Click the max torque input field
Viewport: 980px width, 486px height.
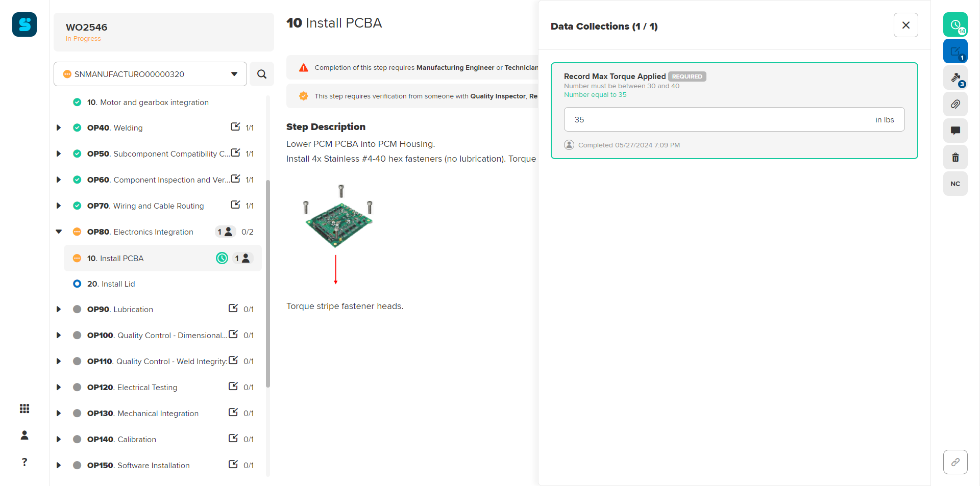[720, 119]
